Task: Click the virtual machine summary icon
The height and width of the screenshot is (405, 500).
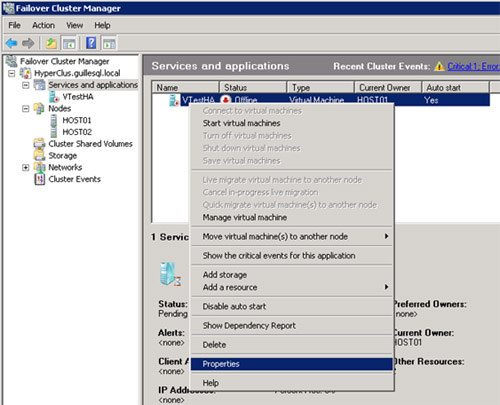Action: pyautogui.click(x=170, y=274)
